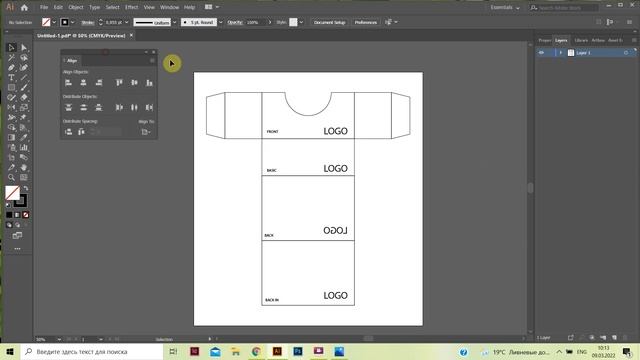Screen dimensions: 640x360
Task: Click graphic Style swatch
Action: coord(293,22)
